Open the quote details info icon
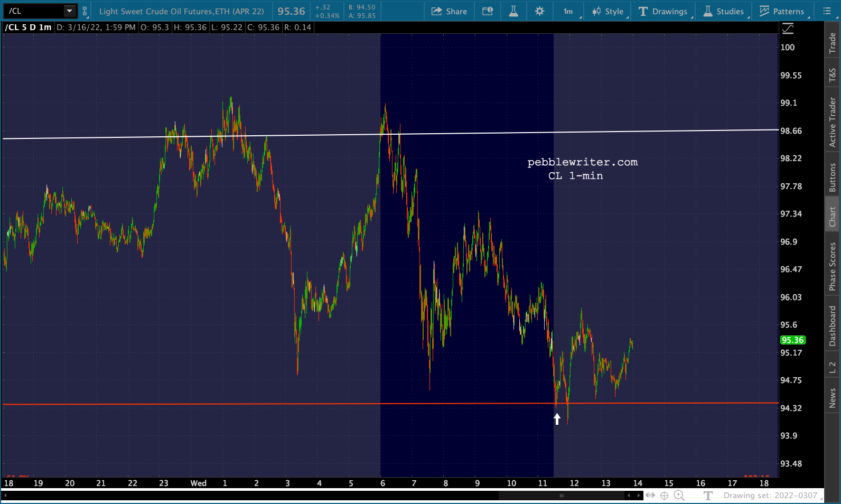 [488, 11]
